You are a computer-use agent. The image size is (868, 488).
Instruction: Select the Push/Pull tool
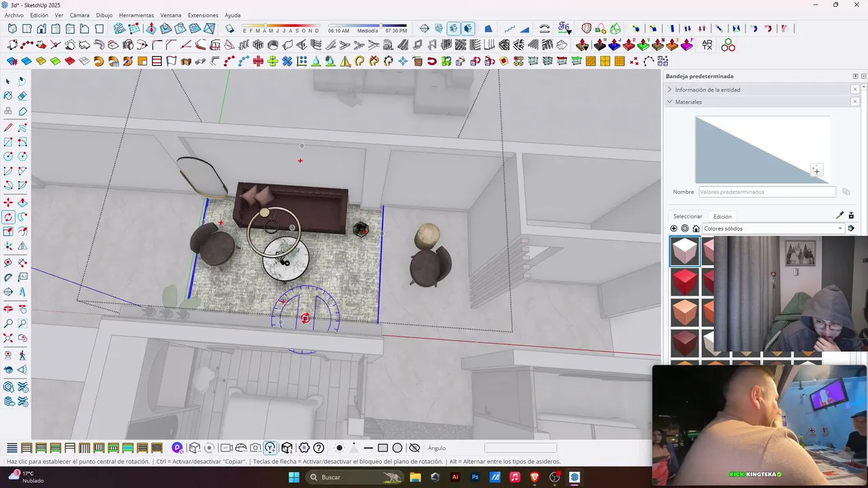coord(22,202)
